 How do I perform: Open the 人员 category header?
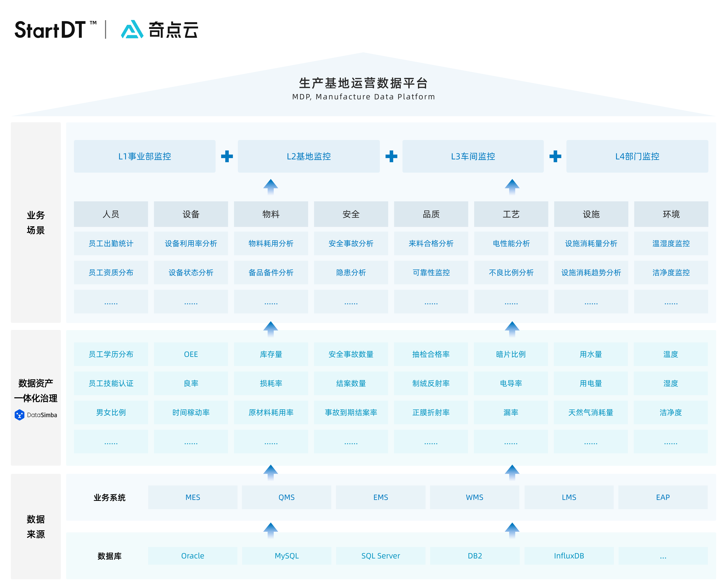coord(111,214)
